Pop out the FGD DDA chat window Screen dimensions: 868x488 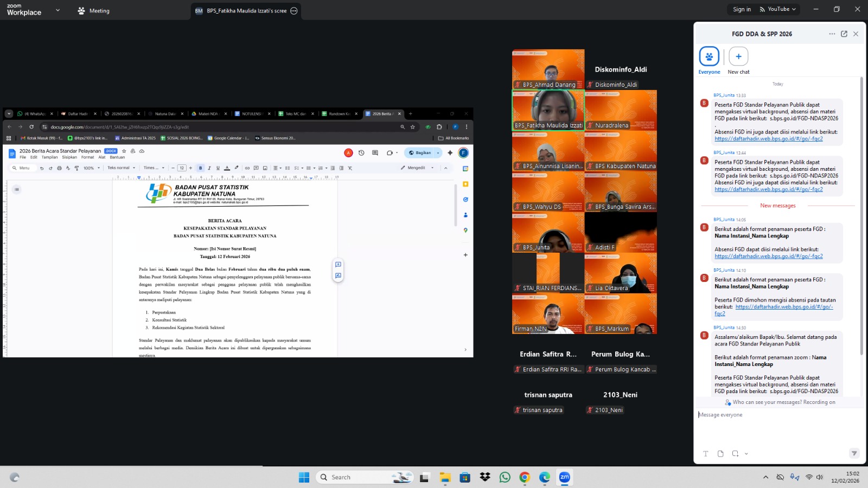(844, 34)
